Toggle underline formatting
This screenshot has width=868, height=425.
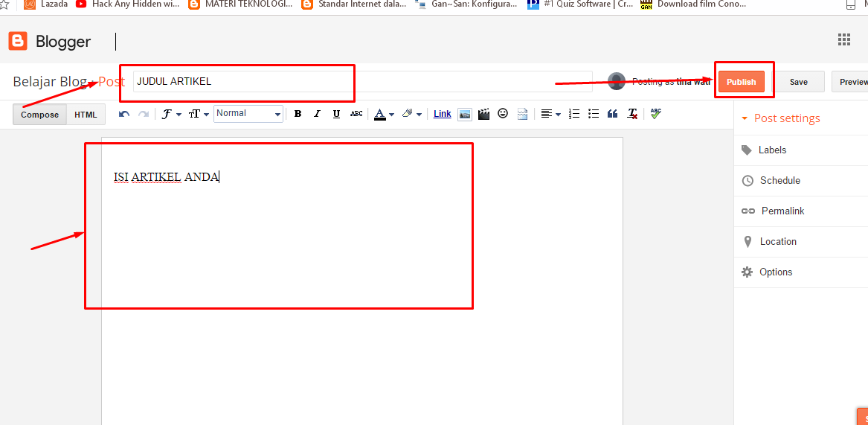(x=336, y=114)
